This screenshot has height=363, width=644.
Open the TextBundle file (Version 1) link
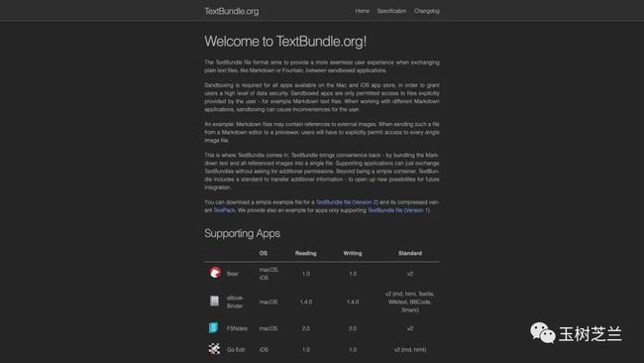click(x=398, y=210)
